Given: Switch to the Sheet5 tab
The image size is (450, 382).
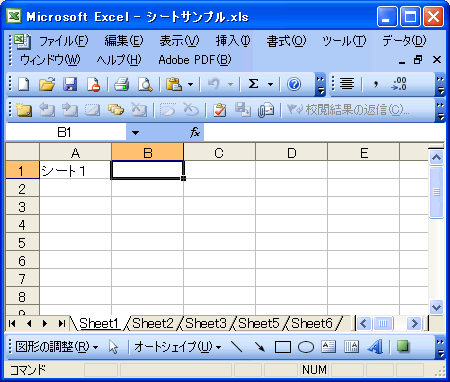Looking at the screenshot, I should (x=259, y=323).
